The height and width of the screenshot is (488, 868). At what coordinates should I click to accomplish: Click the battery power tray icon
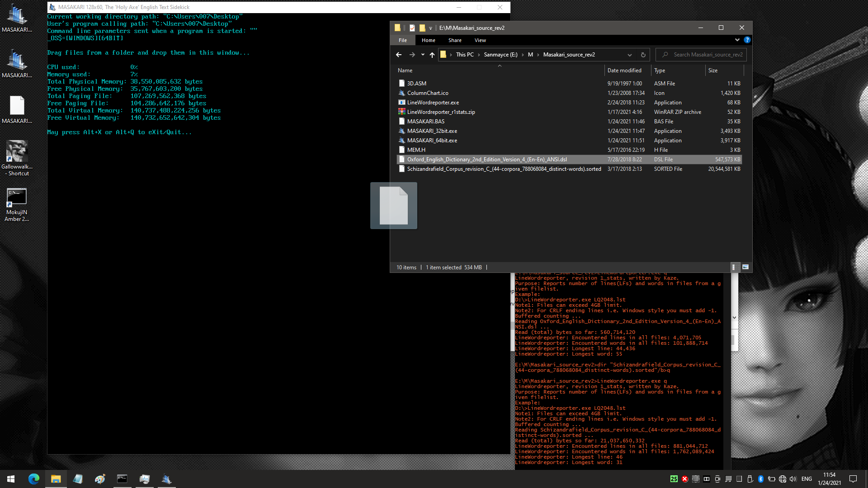(772, 479)
